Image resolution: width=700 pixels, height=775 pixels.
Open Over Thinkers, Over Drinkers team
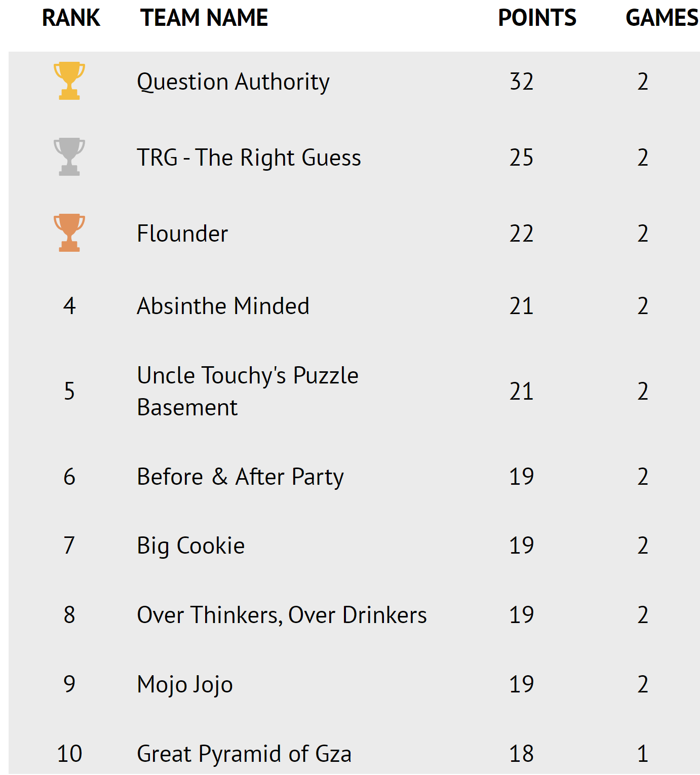coord(282,615)
